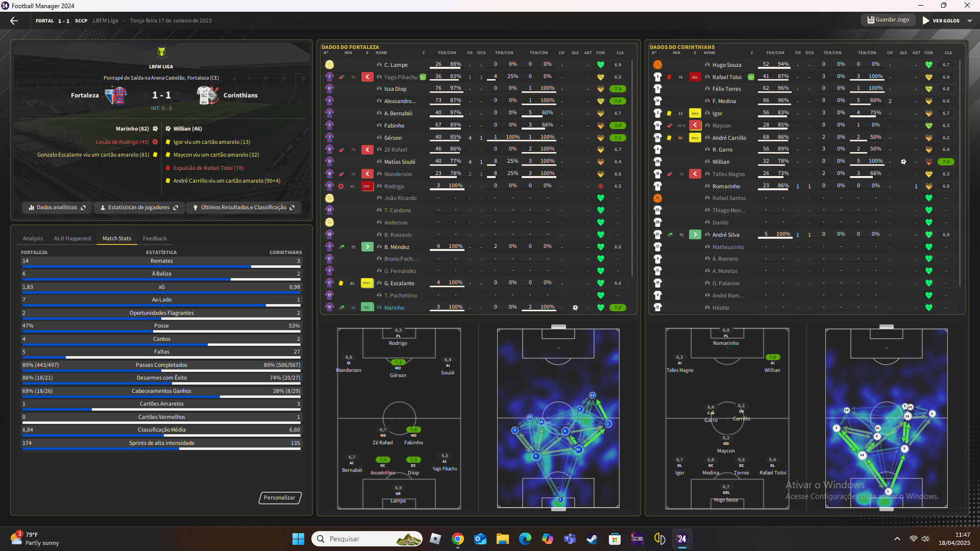Image resolution: width=980 pixels, height=551 pixels.
Task: Go back with the arrow icon
Action: (x=14, y=21)
